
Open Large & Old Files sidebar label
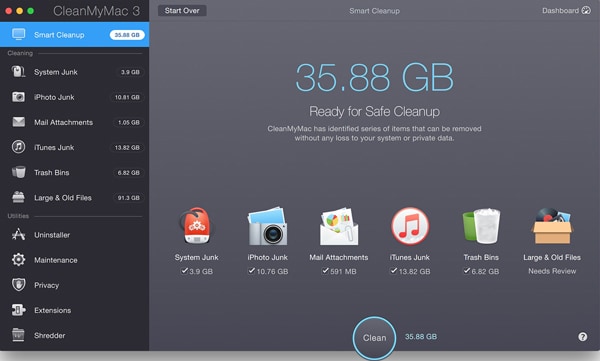pos(63,198)
